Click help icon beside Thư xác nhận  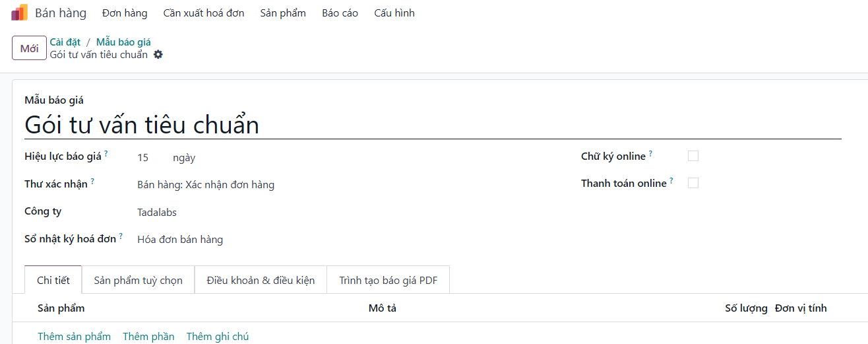point(92,181)
